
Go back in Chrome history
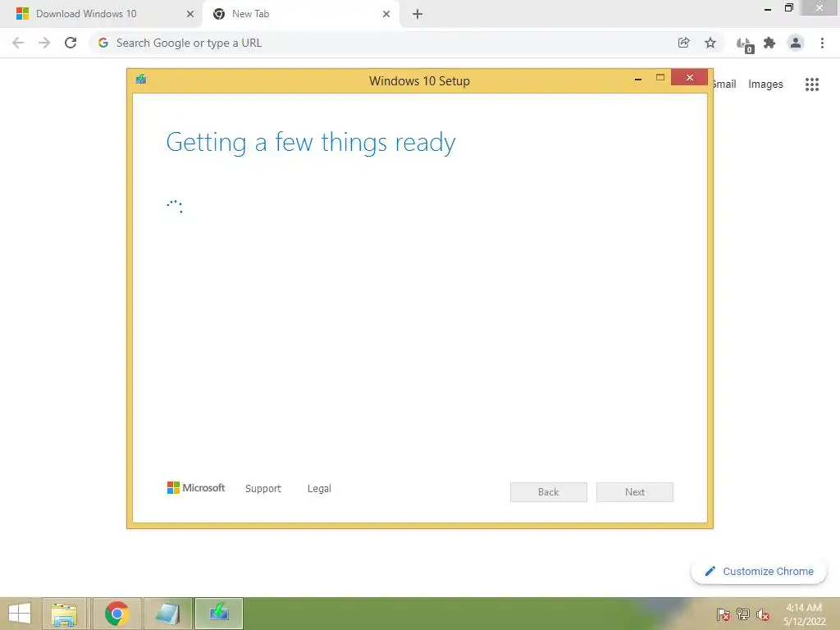coord(18,43)
